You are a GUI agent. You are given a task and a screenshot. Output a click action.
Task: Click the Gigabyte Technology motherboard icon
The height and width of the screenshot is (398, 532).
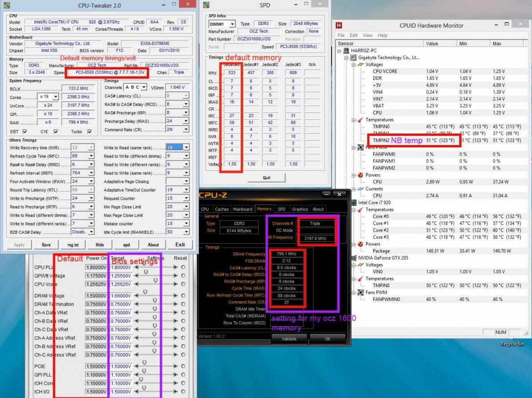point(353,58)
